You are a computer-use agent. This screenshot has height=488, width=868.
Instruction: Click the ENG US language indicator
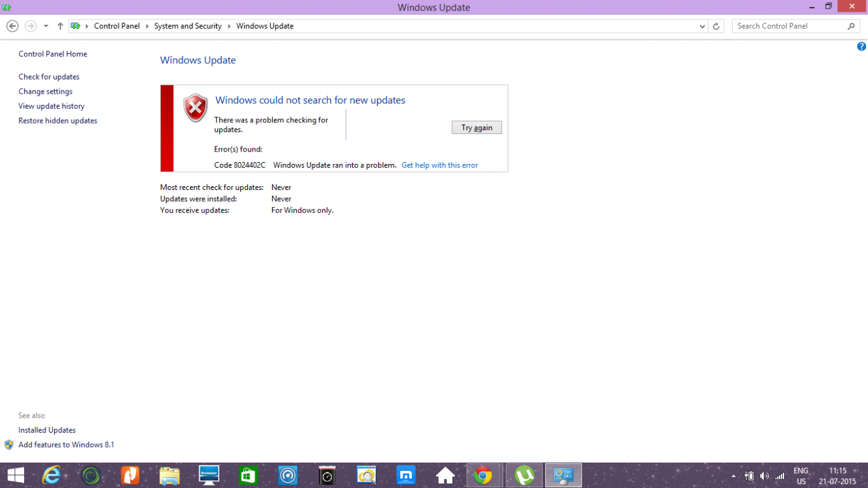801,476
